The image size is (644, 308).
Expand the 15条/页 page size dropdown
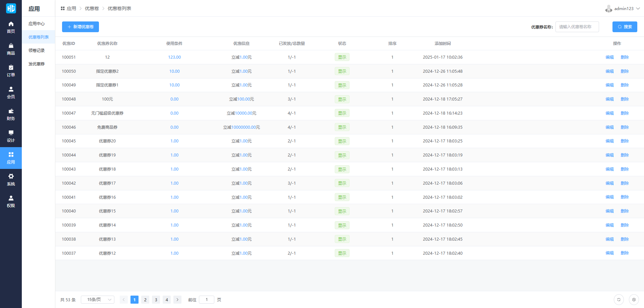pyautogui.click(x=98, y=300)
